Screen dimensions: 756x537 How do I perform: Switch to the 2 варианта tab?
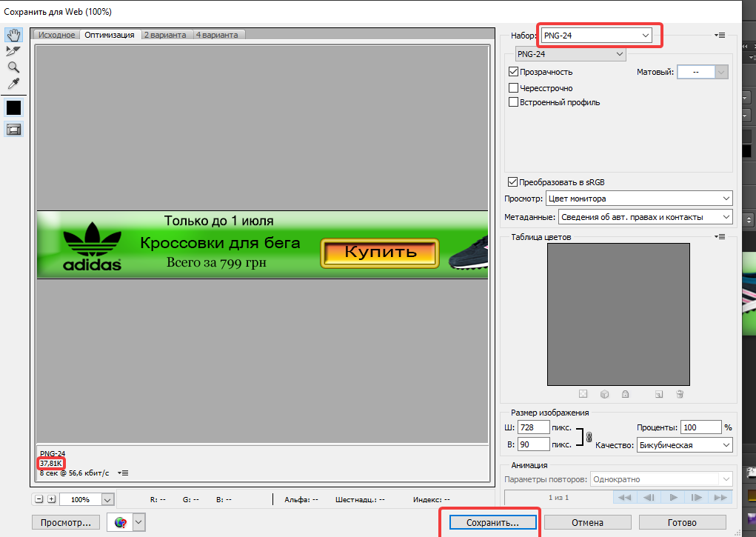165,35
